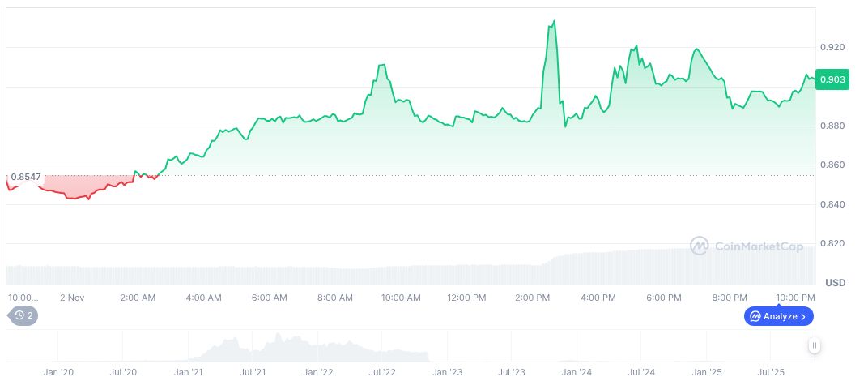Select Jul '22 on the range navigator

click(x=381, y=372)
